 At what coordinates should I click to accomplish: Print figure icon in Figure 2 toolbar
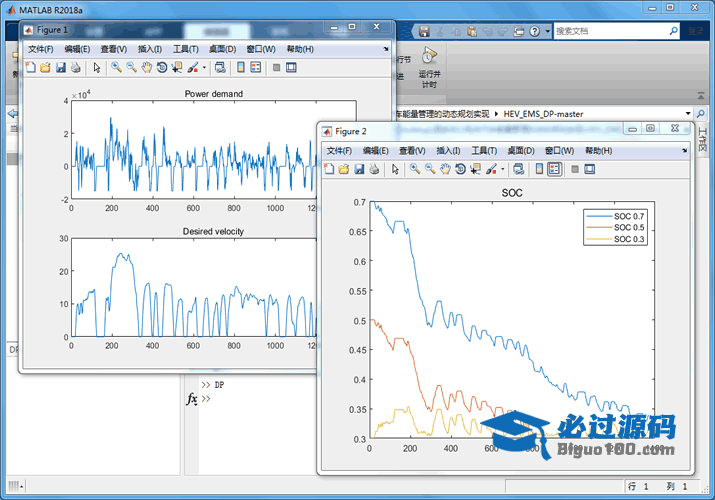pyautogui.click(x=374, y=169)
